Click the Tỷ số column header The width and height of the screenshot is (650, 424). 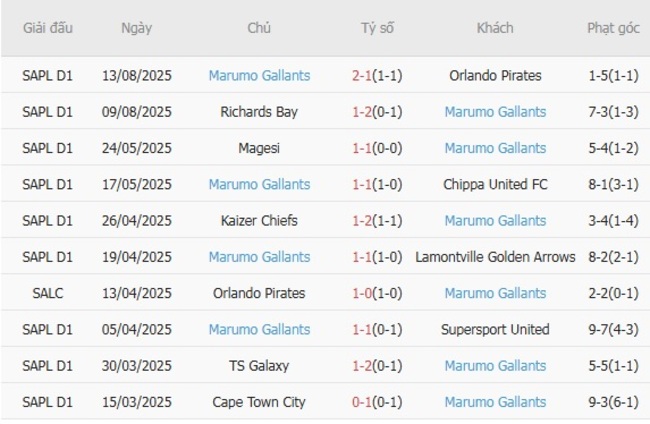click(377, 28)
